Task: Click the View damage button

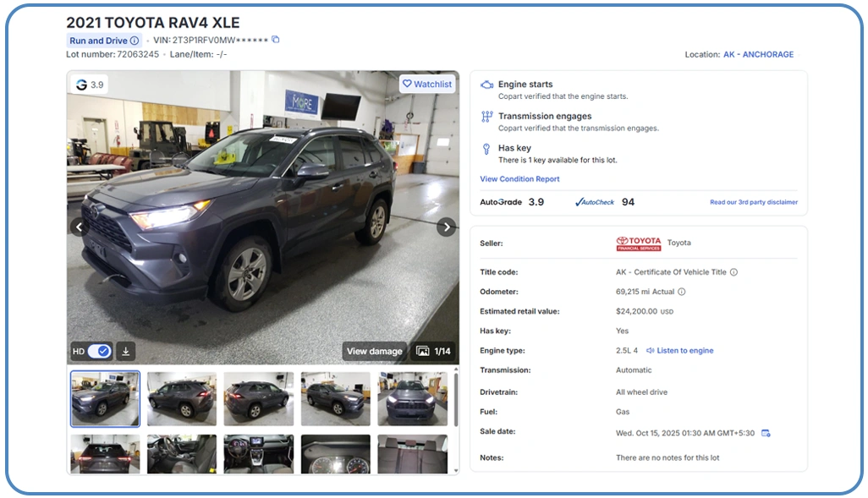Action: 374,352
